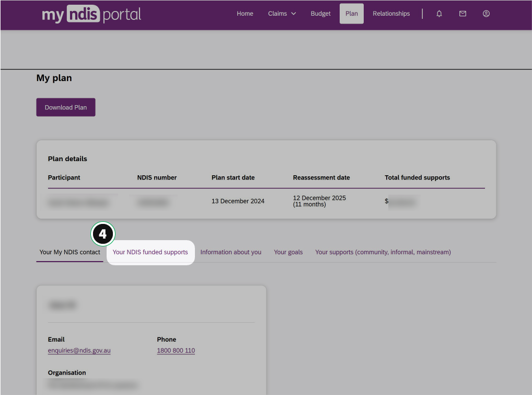Open Your supports (community, informal, mainstream) tab
532x395 pixels.
(x=383, y=252)
